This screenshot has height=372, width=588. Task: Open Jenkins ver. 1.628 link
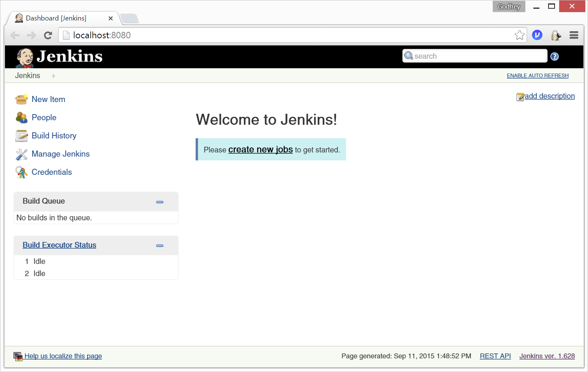tap(547, 356)
